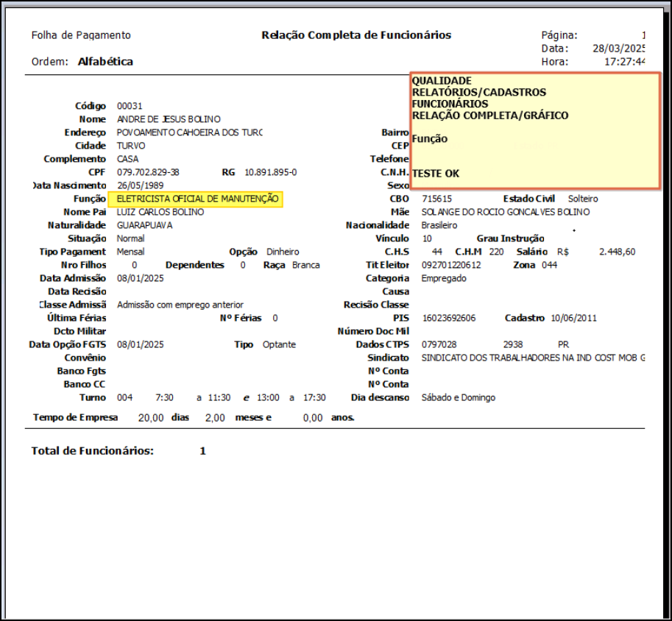Click the CTPS number "0797028"
The image size is (672, 621).
[x=439, y=344]
